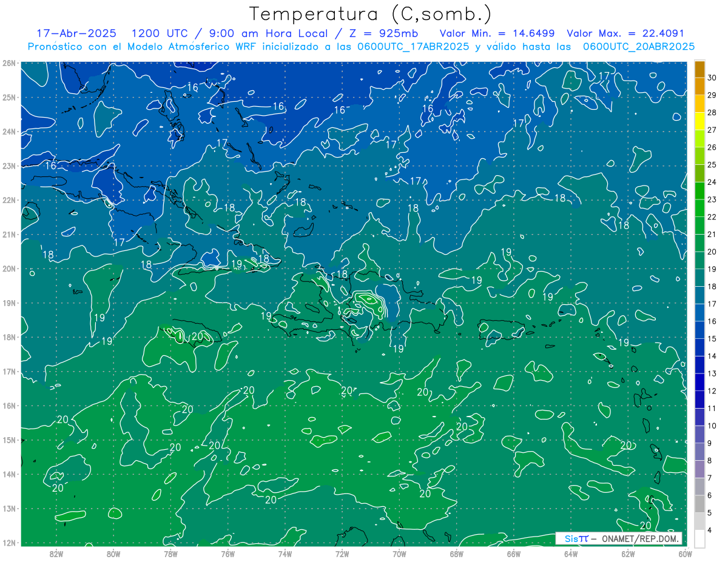The image size is (728, 562).
Task: Click color scale label '8'
Action: pos(711,460)
